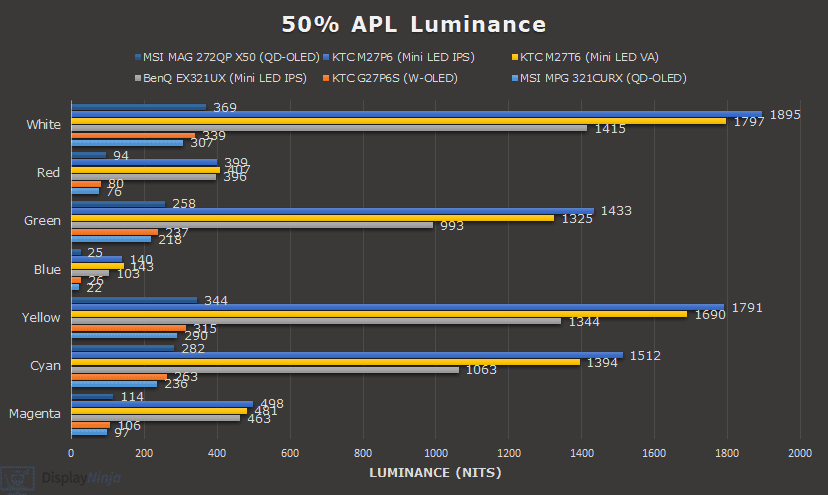Click the 1344 Yellow data label
The height and width of the screenshot is (495, 828).
tap(584, 322)
